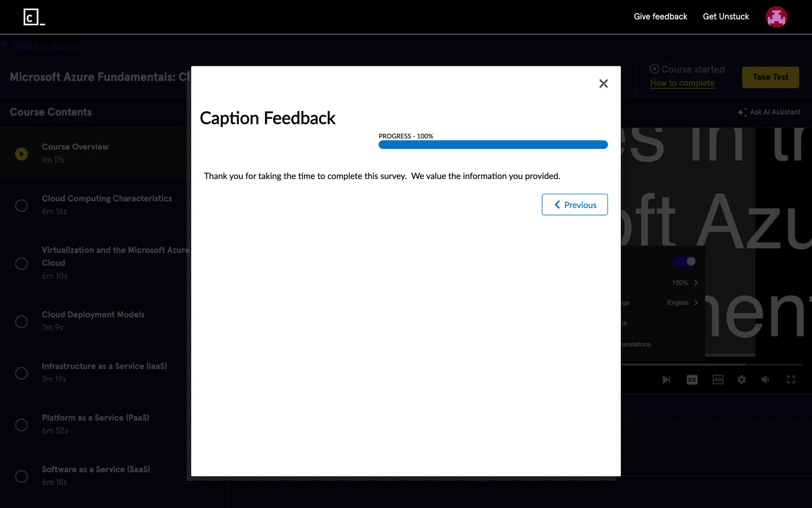Toggle the purple switch in settings panel
Screen dimensions: 812x508
pos(684,262)
